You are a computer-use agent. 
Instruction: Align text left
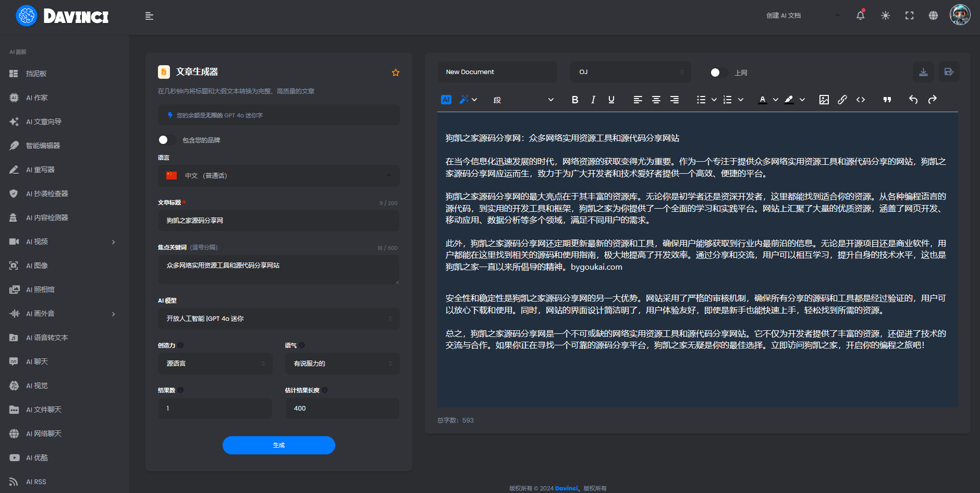[638, 100]
